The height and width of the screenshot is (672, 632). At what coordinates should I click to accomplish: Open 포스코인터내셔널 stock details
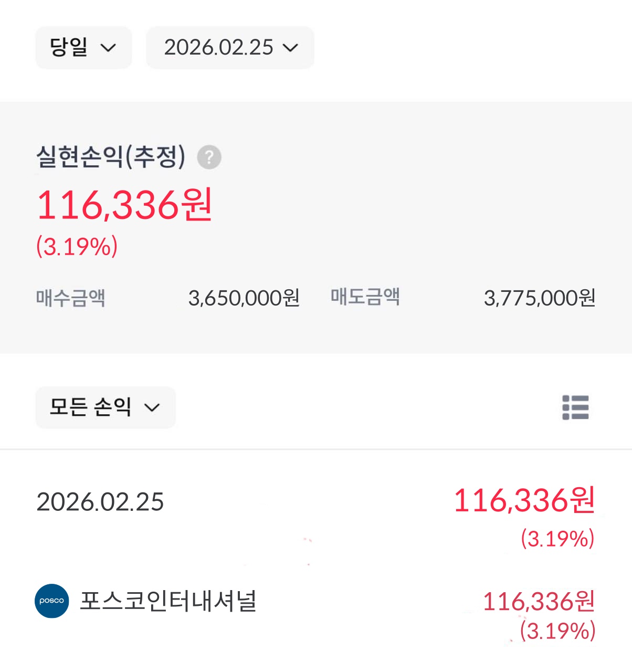[168, 601]
